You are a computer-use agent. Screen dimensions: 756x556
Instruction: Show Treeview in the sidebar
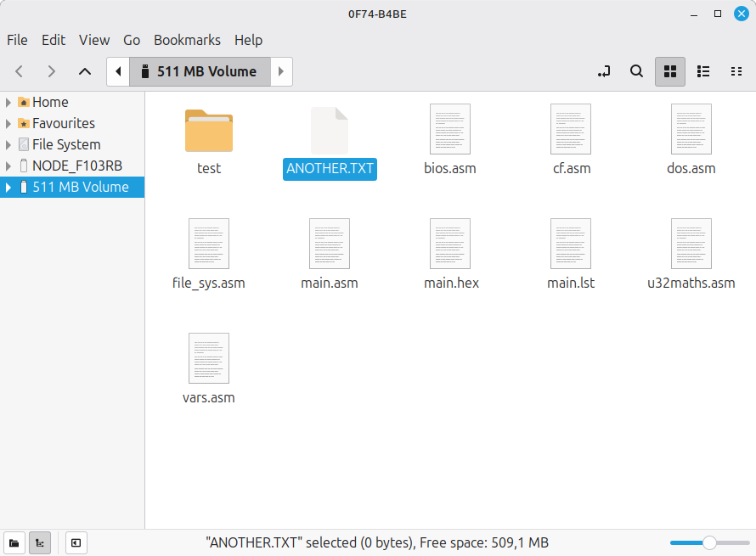point(39,542)
